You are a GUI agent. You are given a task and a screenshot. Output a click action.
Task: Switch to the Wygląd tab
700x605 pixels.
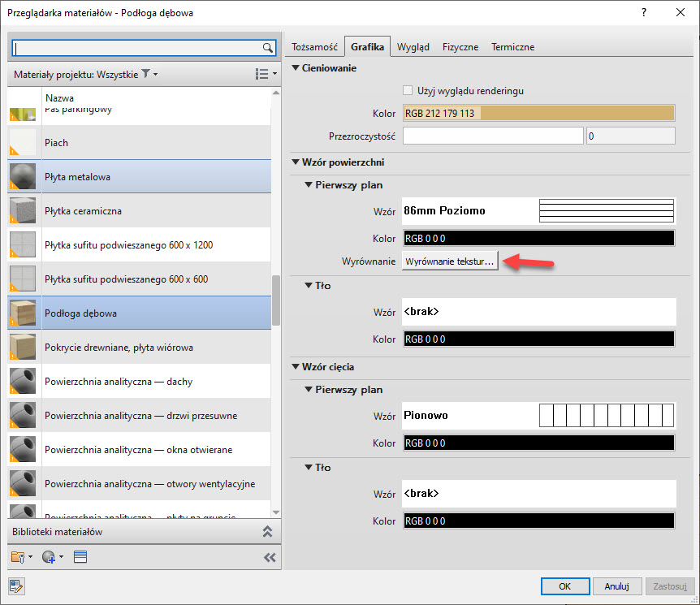pyautogui.click(x=413, y=47)
